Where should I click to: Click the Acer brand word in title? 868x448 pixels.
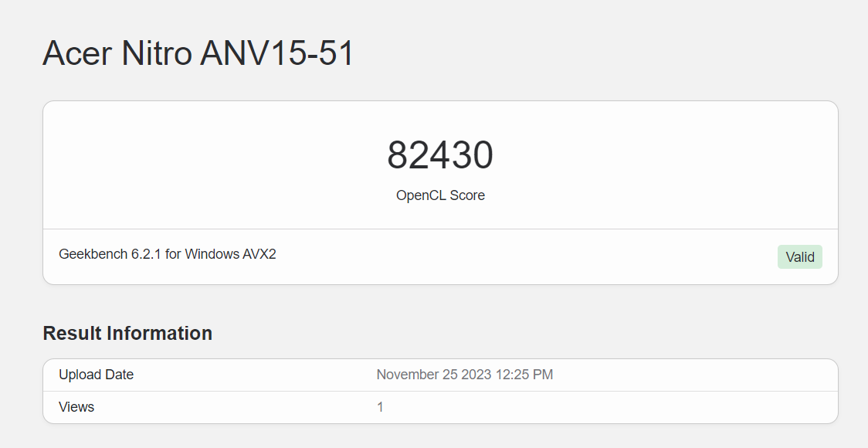75,53
